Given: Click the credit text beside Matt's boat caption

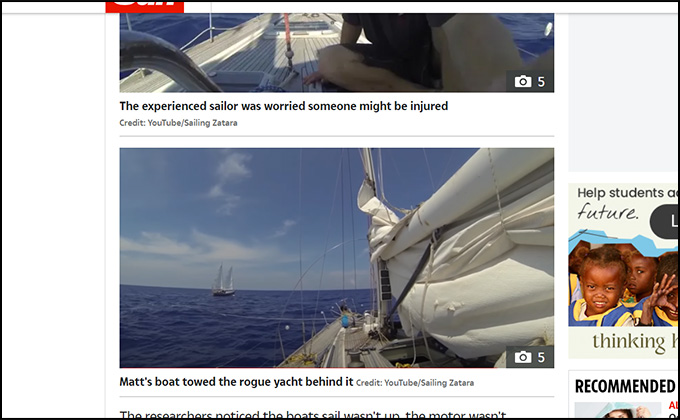Looking at the screenshot, I should [x=415, y=383].
